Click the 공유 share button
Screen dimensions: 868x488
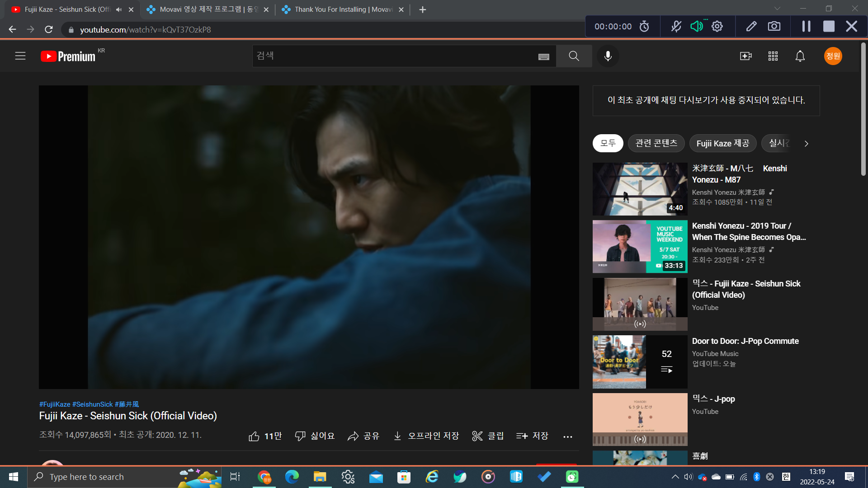click(363, 436)
